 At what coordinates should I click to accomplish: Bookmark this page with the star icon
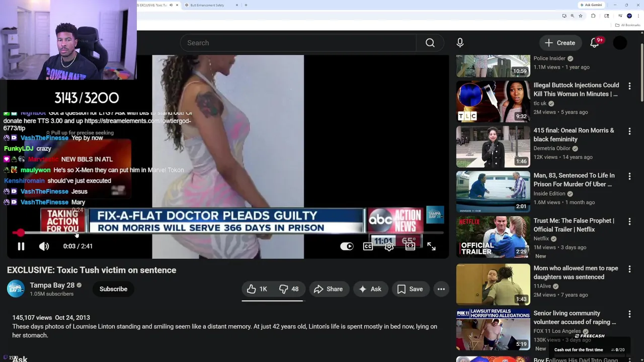581,16
